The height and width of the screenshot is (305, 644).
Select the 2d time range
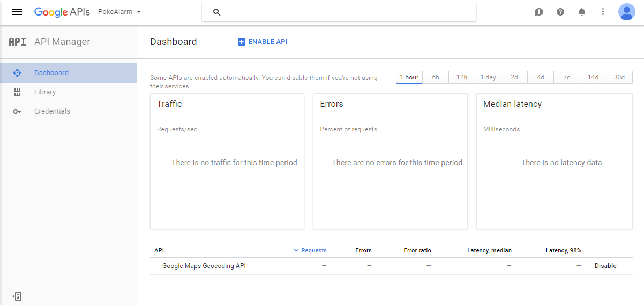coord(514,77)
